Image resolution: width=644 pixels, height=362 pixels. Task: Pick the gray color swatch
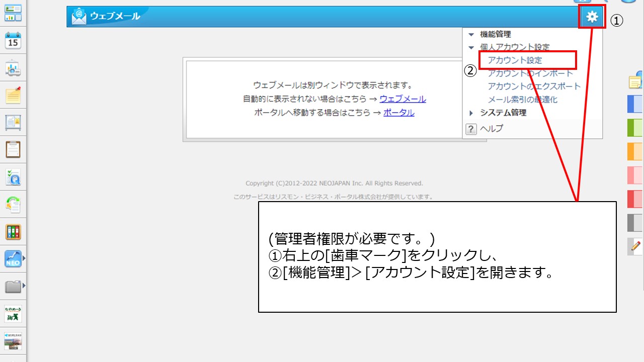pos(635,223)
